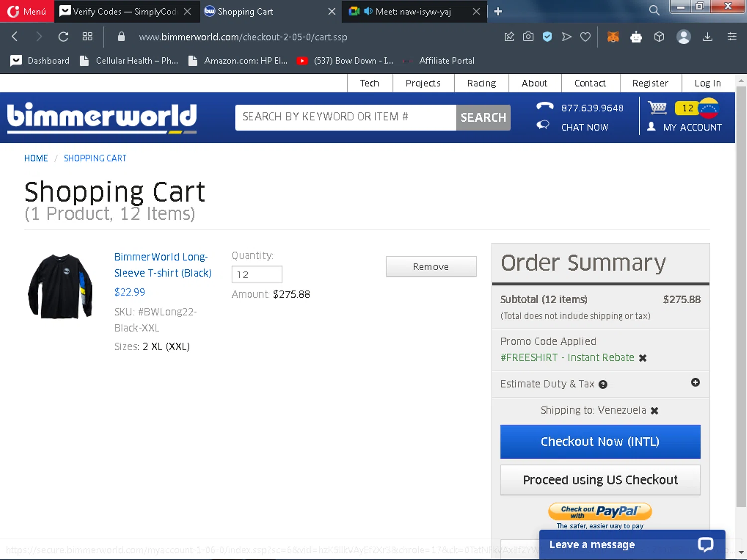Close the Verify Codes tab
Image resolution: width=747 pixels, height=560 pixels.
point(187,11)
